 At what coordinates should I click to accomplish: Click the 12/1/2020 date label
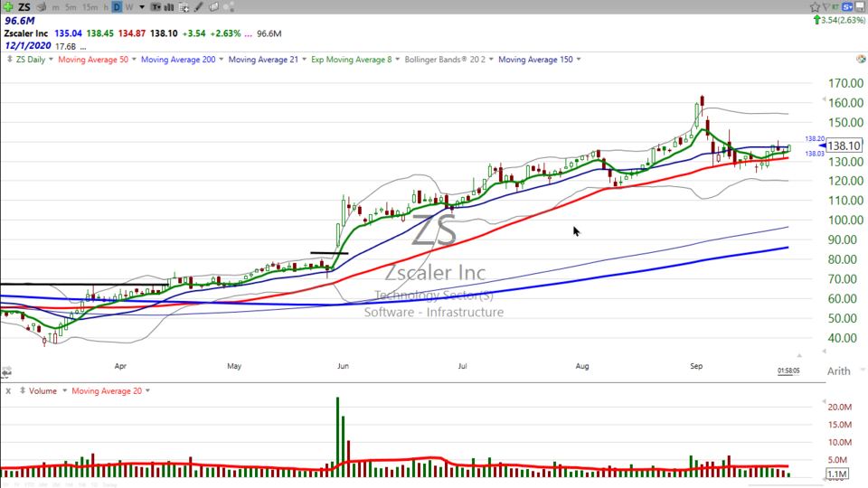point(28,46)
